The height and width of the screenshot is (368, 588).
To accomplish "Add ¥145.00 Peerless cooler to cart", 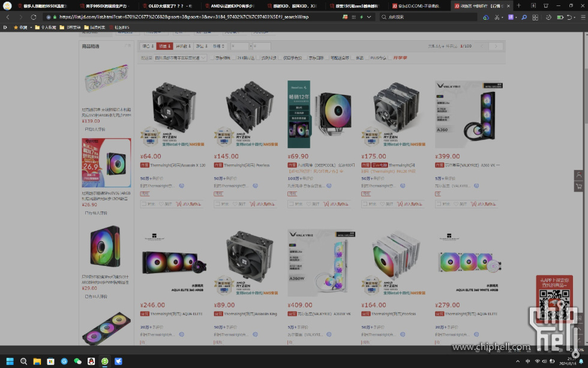I will pos(262,204).
